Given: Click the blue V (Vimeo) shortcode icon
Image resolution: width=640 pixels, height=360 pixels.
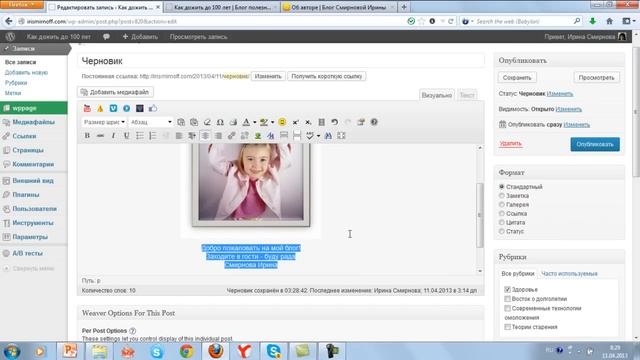Looking at the screenshot, I should tap(113, 108).
